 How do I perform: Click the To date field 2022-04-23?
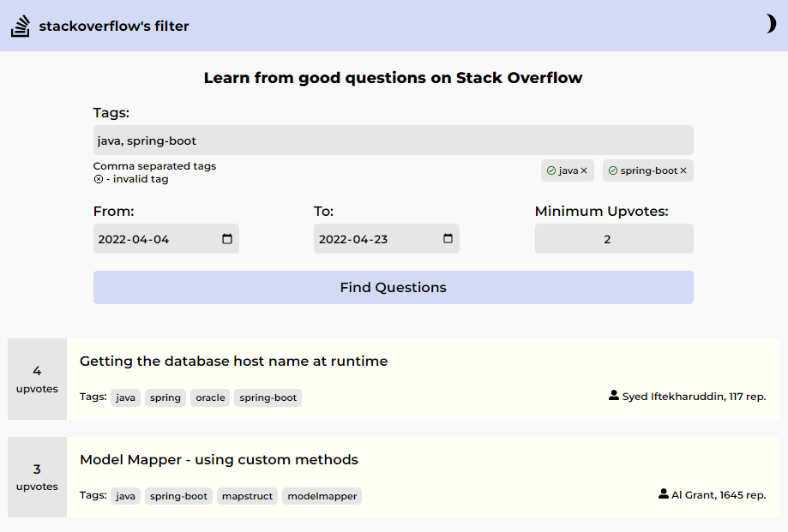(387, 238)
